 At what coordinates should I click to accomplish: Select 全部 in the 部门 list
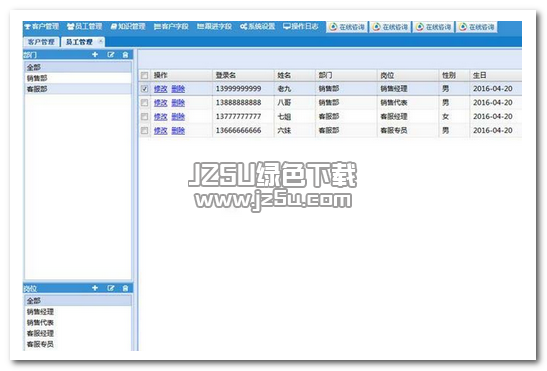78,67
